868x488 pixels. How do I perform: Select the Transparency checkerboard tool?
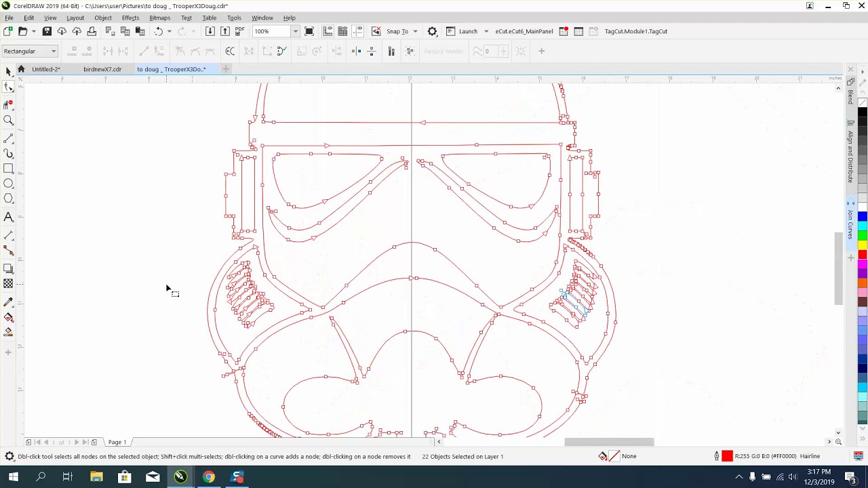pos(8,284)
